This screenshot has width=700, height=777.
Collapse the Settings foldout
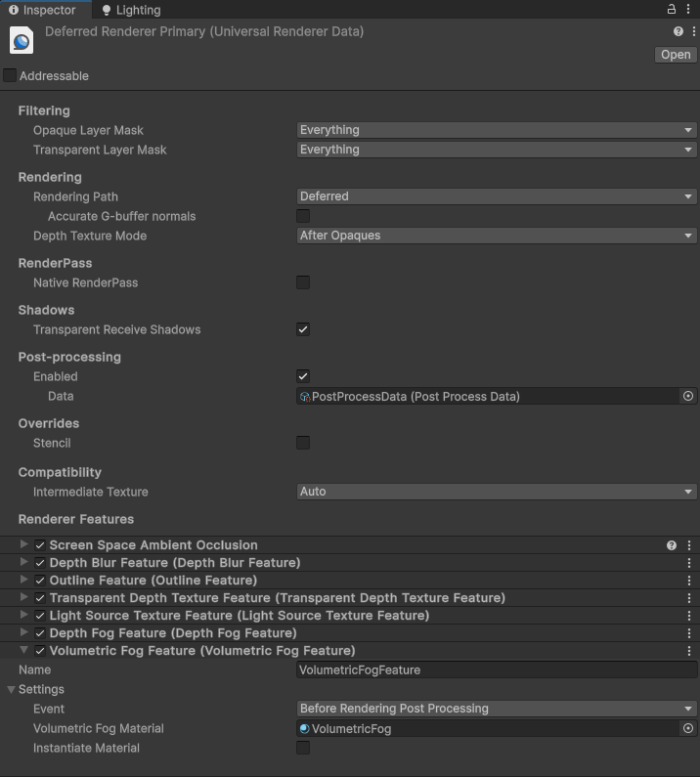pyautogui.click(x=11, y=690)
